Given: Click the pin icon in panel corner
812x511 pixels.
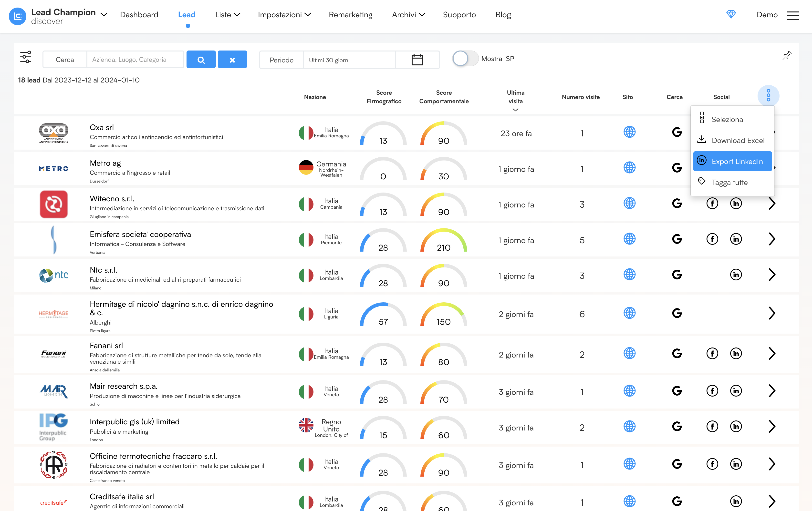Looking at the screenshot, I should tap(787, 56).
